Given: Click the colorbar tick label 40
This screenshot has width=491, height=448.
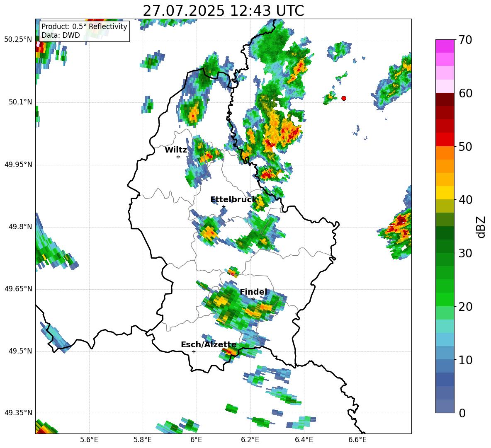Looking at the screenshot, I should pos(465,200).
